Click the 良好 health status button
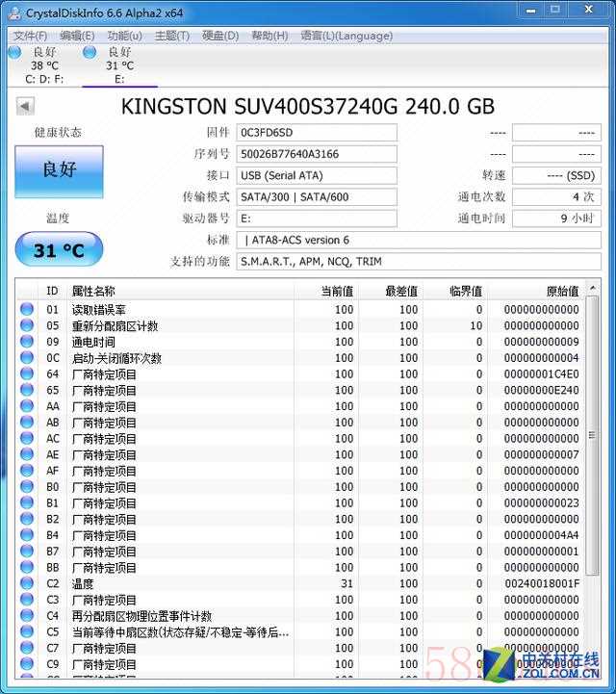616x694 pixels. click(x=60, y=171)
